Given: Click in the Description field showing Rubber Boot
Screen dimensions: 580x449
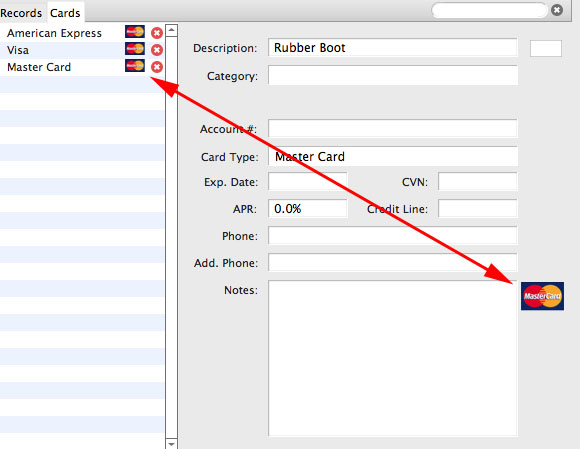Looking at the screenshot, I should [x=392, y=48].
